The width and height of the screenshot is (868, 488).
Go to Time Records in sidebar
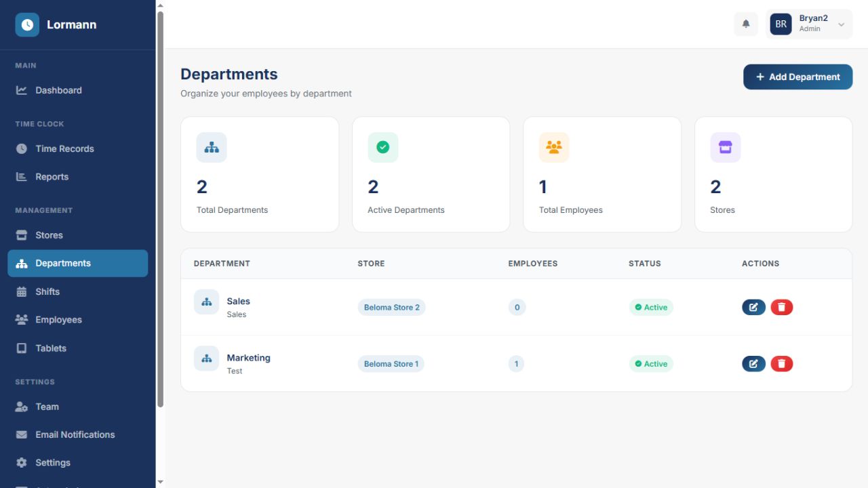point(64,148)
